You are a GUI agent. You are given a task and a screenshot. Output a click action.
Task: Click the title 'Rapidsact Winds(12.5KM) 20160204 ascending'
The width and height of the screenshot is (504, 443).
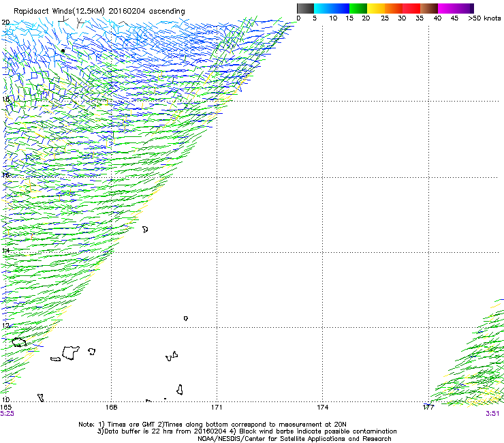click(x=99, y=12)
